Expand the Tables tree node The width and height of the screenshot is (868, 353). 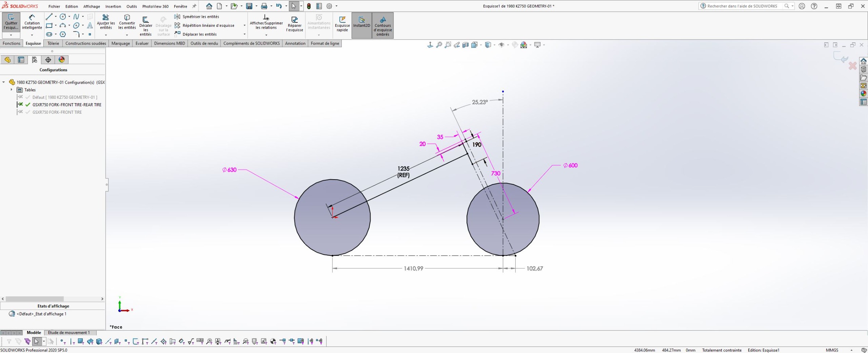(11, 90)
